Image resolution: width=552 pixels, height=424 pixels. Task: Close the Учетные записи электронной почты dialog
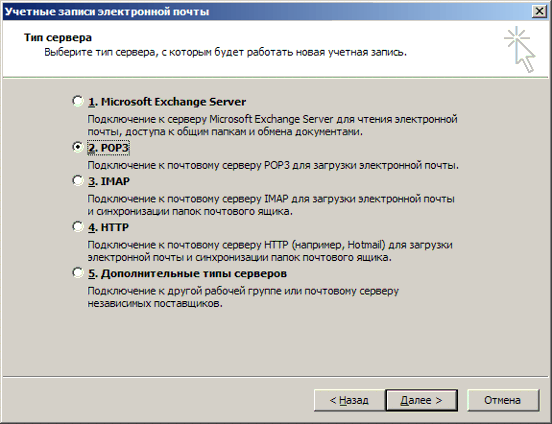click(539, 11)
